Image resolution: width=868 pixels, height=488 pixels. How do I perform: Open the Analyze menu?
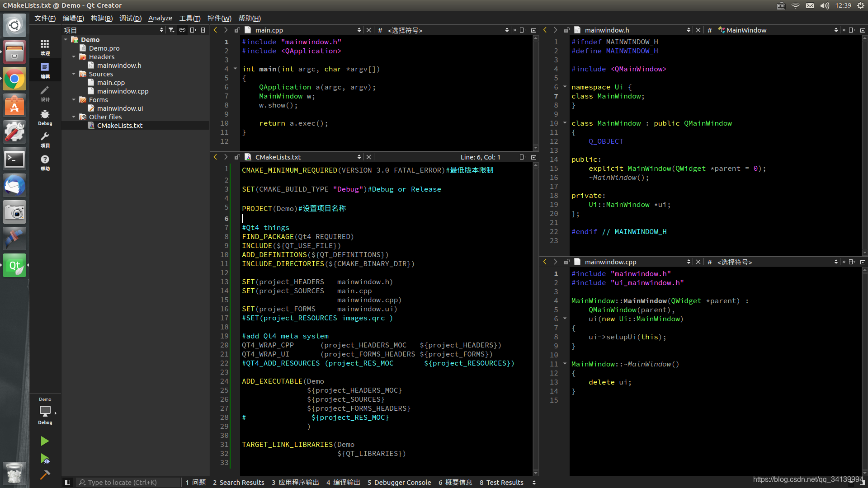point(160,18)
